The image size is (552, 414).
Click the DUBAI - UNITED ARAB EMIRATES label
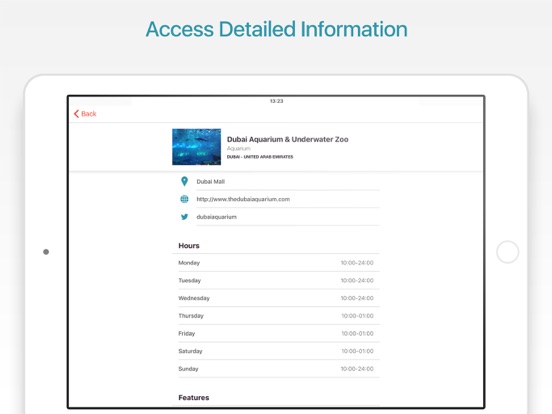260,157
